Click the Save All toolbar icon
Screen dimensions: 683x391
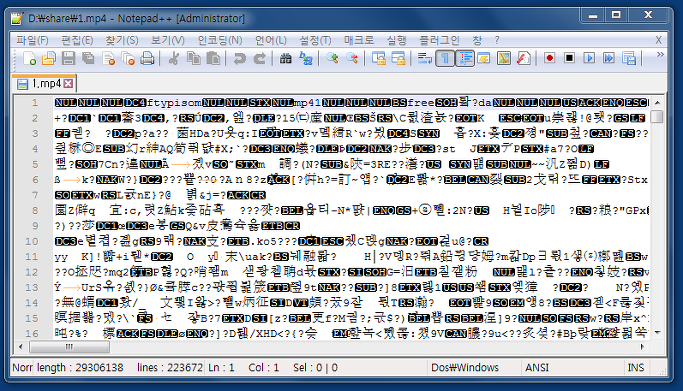(x=88, y=58)
